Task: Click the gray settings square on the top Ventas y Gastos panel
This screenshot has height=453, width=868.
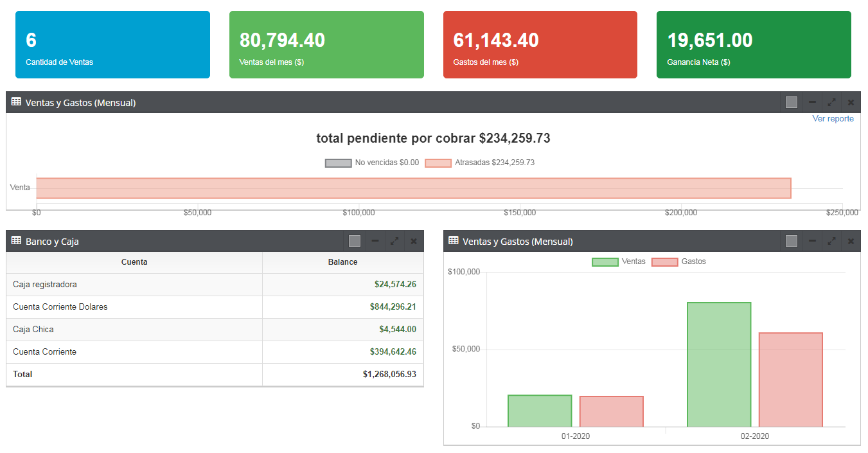Action: coord(791,102)
